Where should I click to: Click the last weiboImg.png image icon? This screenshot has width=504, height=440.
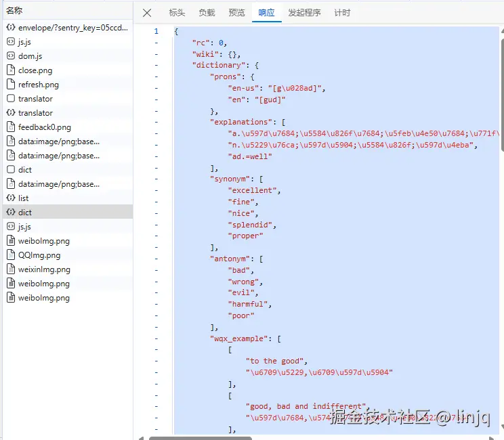coord(11,297)
